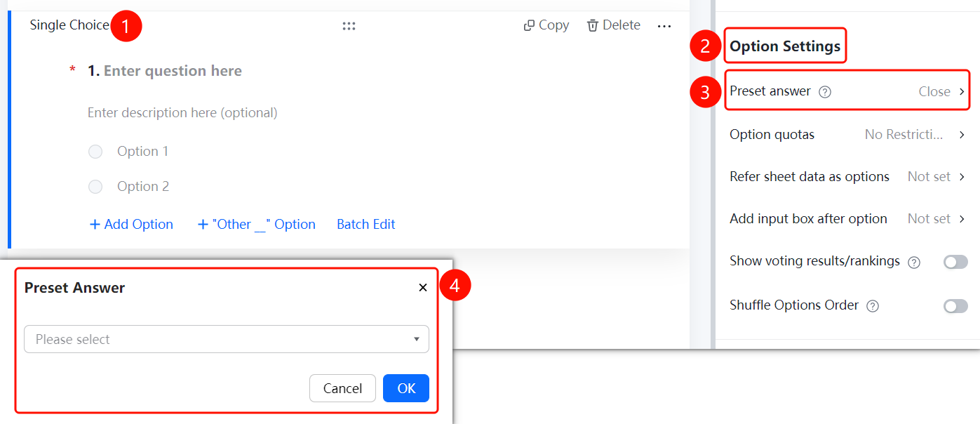Enable Shuffle Options Order switch
The image size is (980, 424).
click(955, 306)
